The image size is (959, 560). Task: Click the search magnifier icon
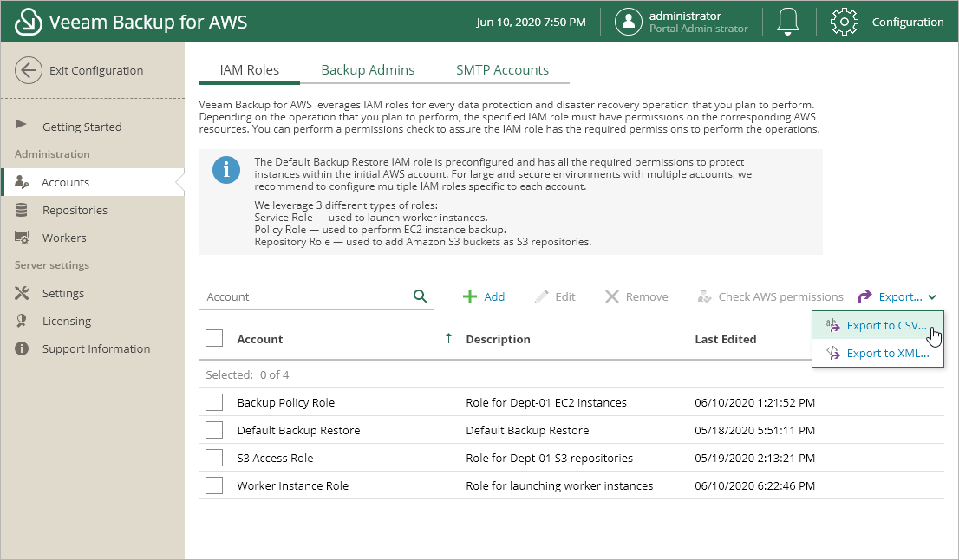click(421, 296)
